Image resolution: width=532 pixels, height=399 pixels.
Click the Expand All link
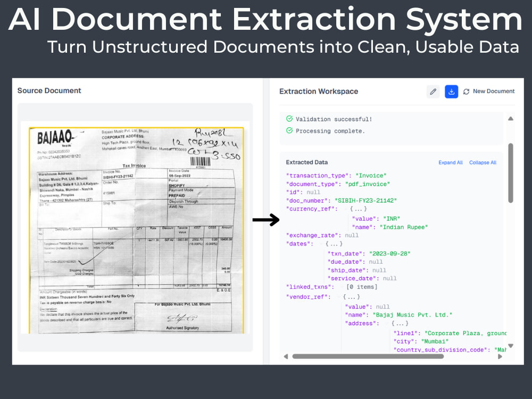pos(450,162)
